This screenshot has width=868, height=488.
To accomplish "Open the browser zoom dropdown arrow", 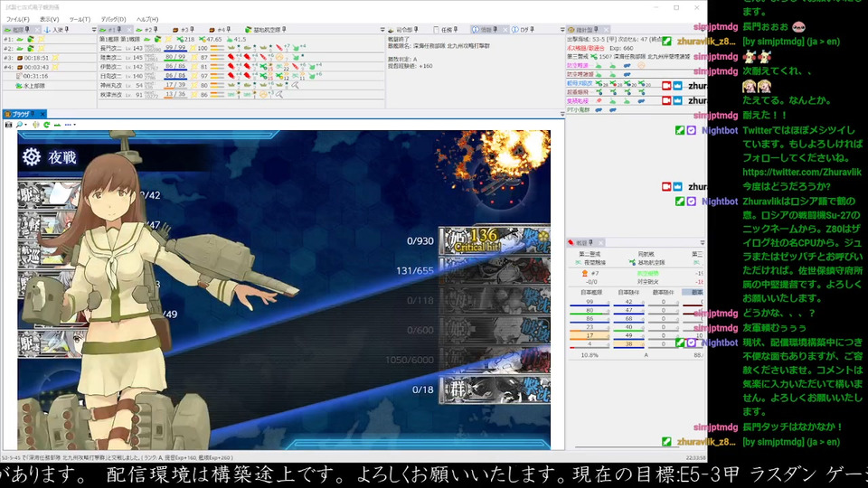I will (25, 125).
